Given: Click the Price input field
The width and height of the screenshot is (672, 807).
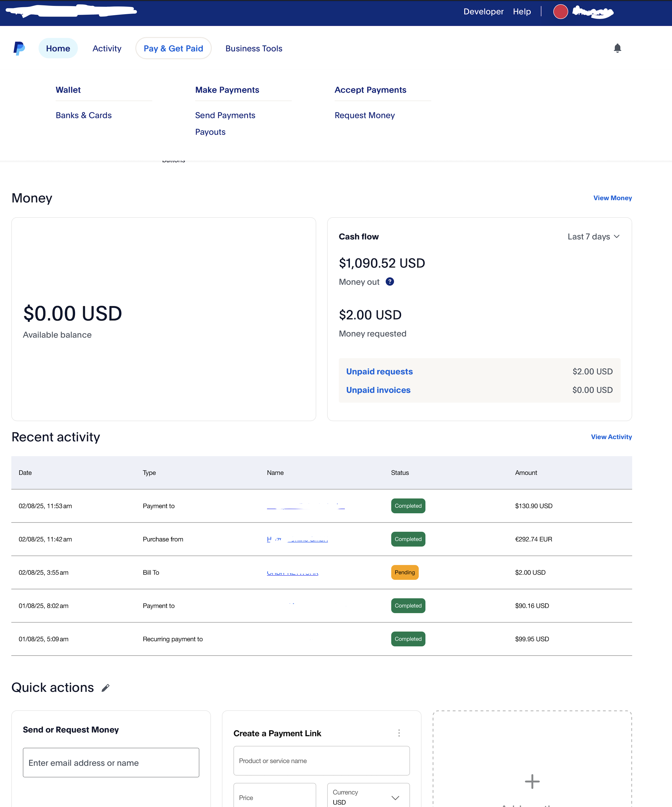Looking at the screenshot, I should (275, 795).
